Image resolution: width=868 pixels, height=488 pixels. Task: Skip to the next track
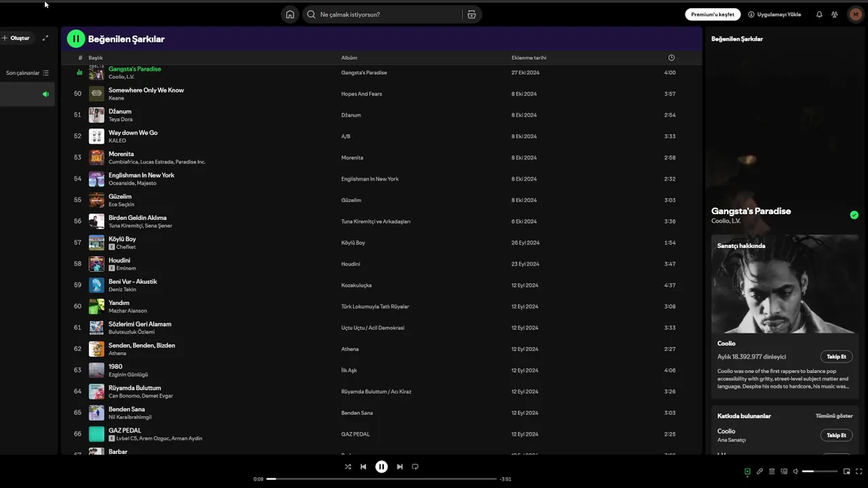pyautogui.click(x=399, y=466)
